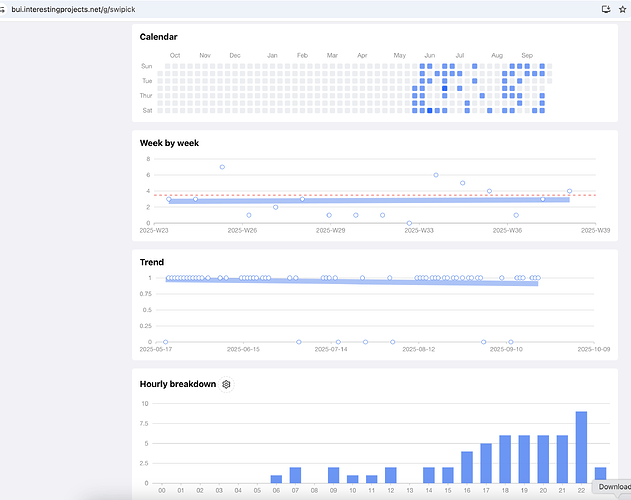Click the 'Feb' month label in Calendar

pos(302,56)
